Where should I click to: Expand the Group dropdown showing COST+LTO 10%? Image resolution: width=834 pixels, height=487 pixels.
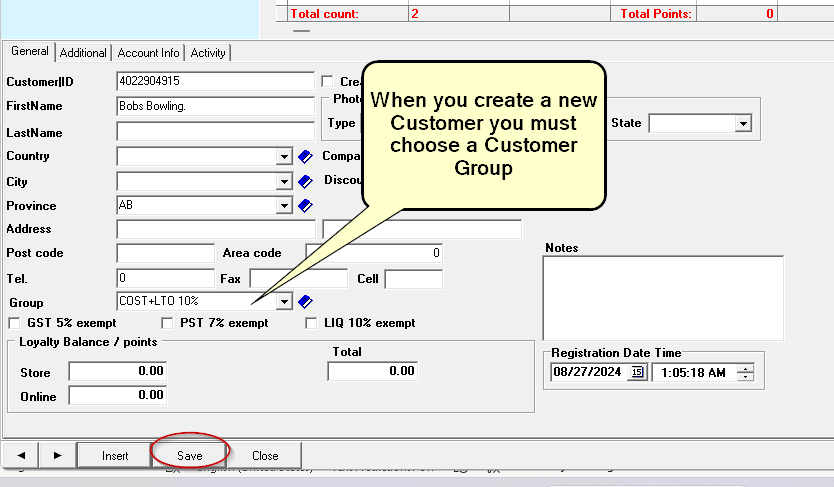point(284,302)
